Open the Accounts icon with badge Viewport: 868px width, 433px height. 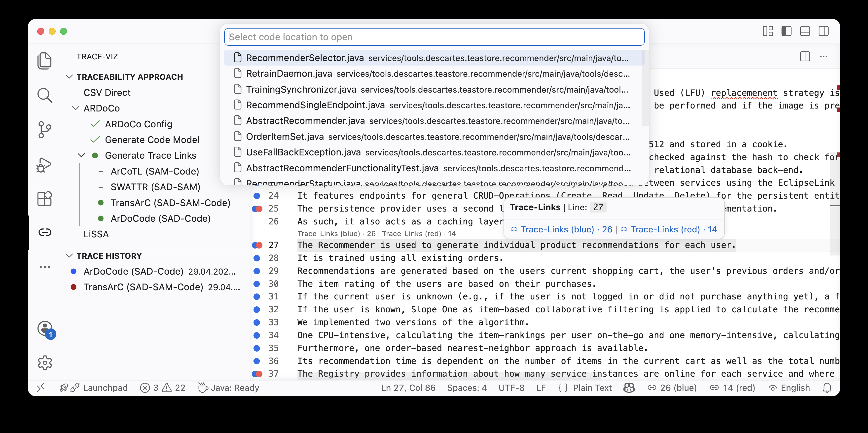click(x=45, y=329)
